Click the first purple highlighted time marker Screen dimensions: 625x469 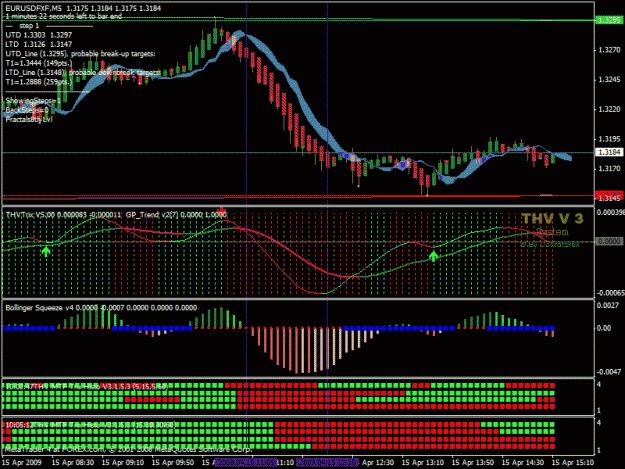coord(246,463)
